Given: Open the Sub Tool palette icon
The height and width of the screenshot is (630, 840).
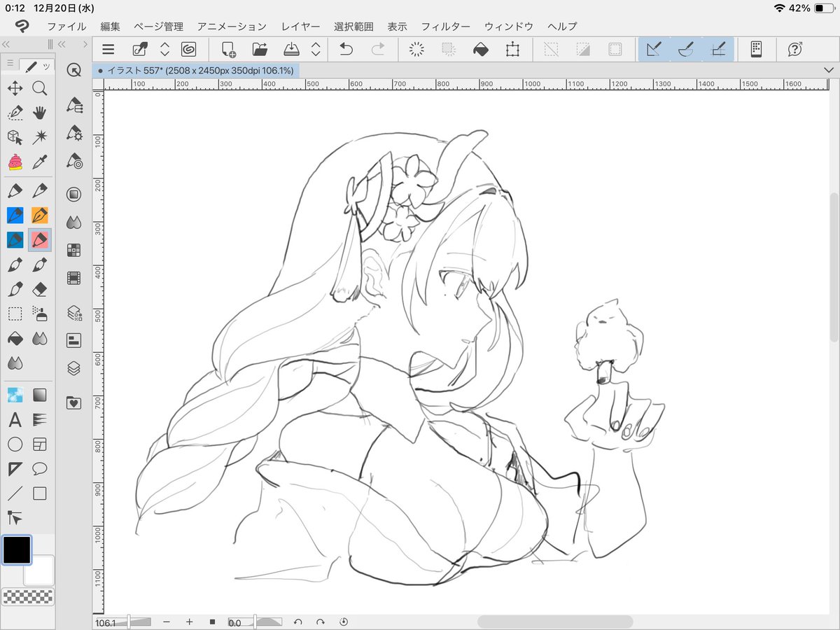Looking at the screenshot, I should (x=74, y=106).
